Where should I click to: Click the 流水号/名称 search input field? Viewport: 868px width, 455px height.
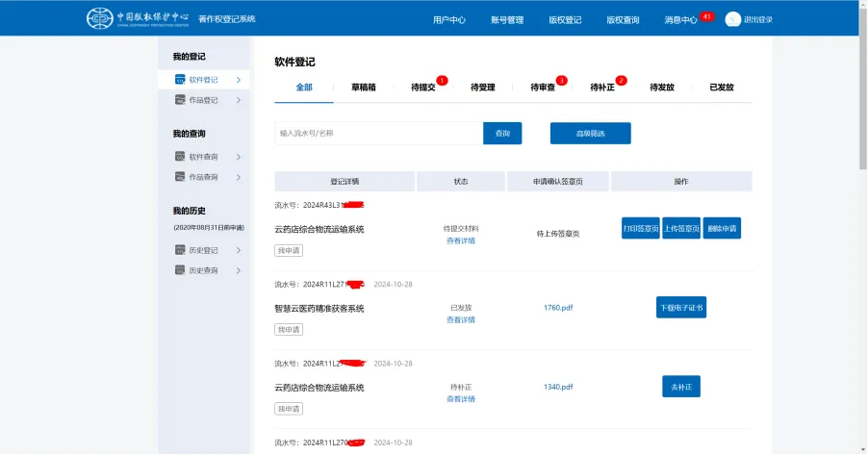pos(378,134)
